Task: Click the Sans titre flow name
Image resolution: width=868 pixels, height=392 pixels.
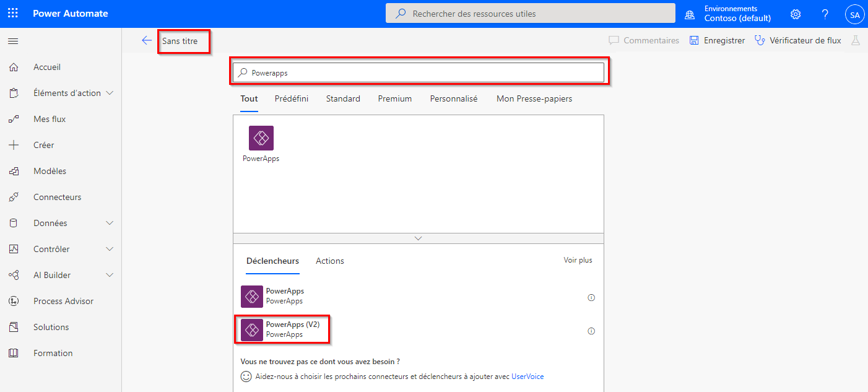Action: (x=180, y=41)
